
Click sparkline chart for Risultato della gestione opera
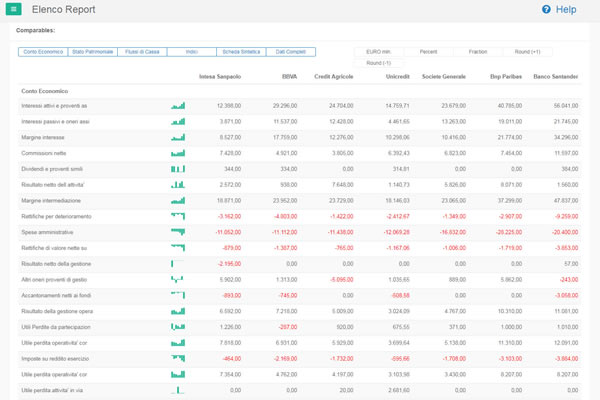(178, 311)
